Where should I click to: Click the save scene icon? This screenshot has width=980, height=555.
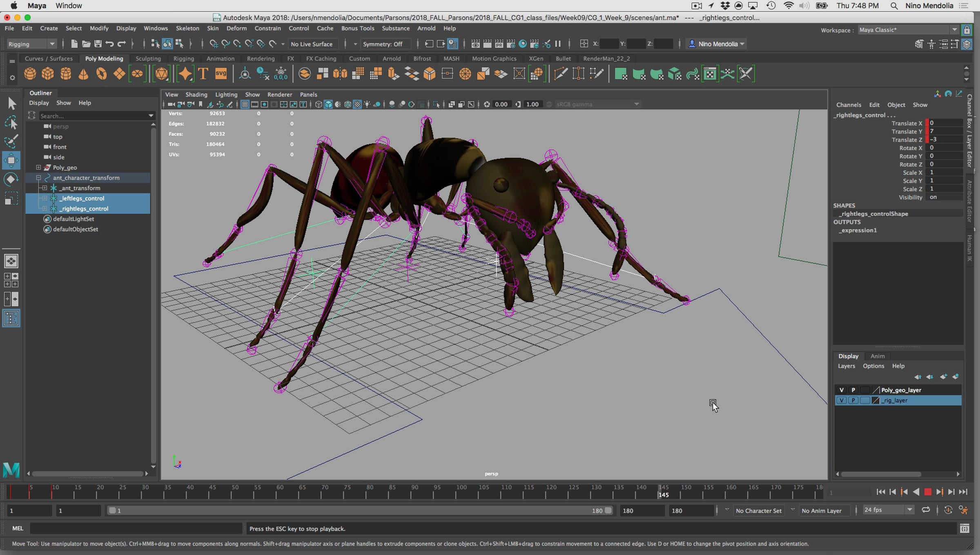pos(98,44)
